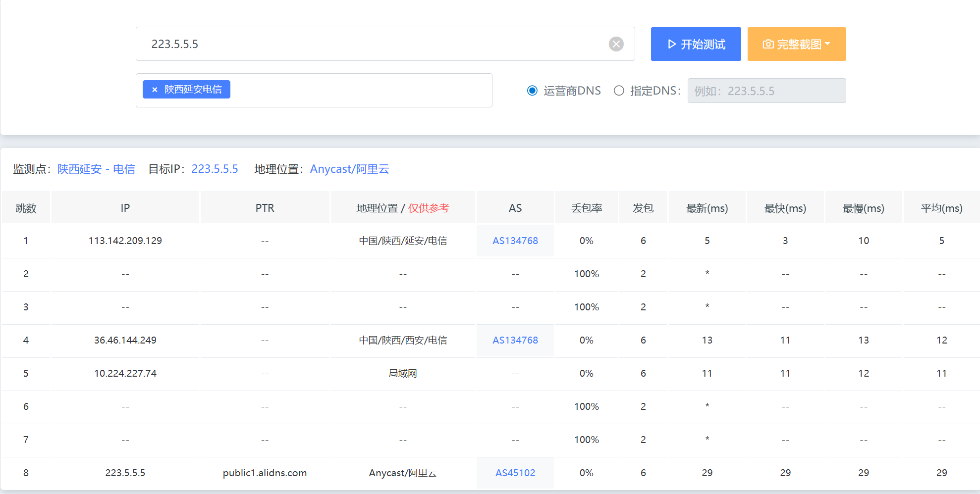980x494 pixels.
Task: Start the test with 开始测试 button
Action: click(x=696, y=44)
